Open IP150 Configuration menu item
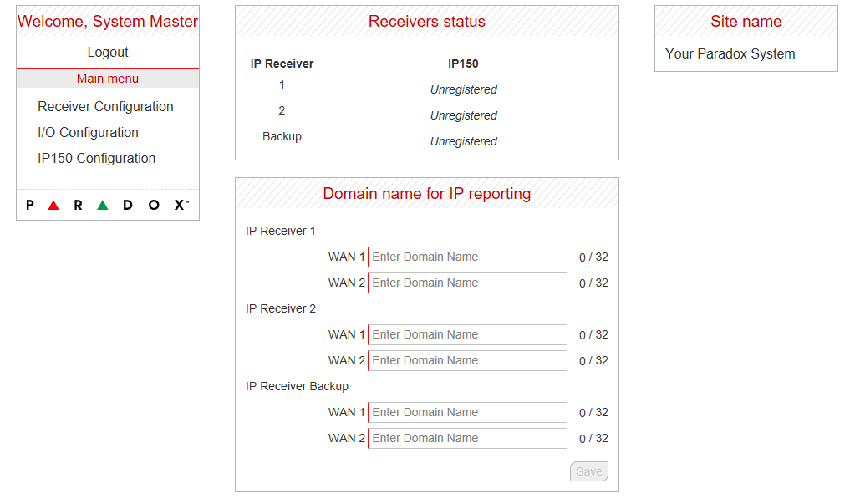 pyautogui.click(x=96, y=158)
